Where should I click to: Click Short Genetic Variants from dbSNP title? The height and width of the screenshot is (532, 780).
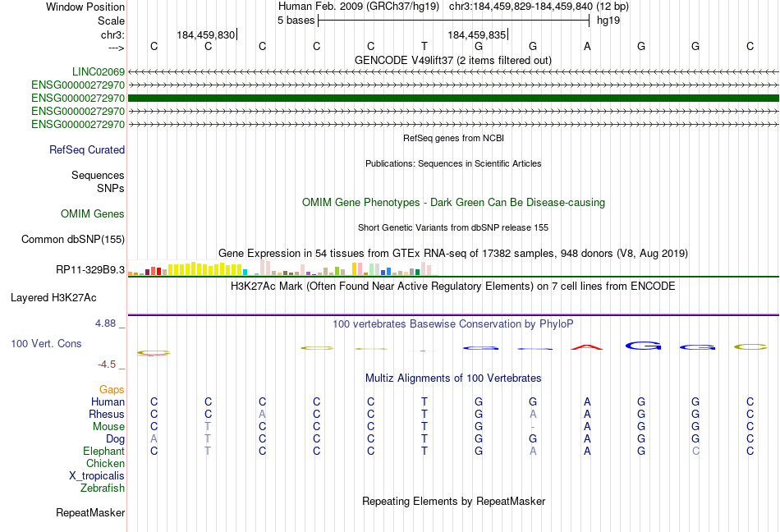tap(453, 227)
